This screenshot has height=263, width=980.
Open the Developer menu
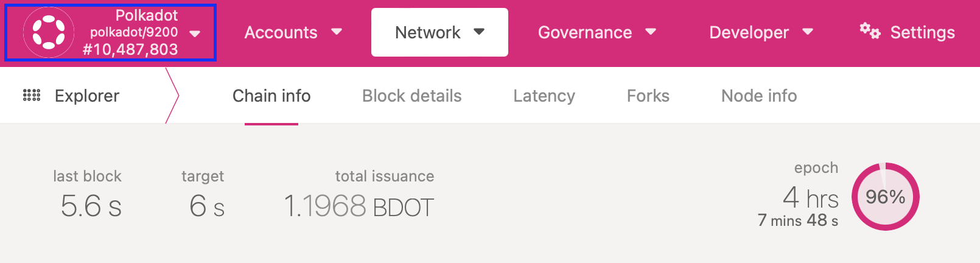pyautogui.click(x=749, y=32)
